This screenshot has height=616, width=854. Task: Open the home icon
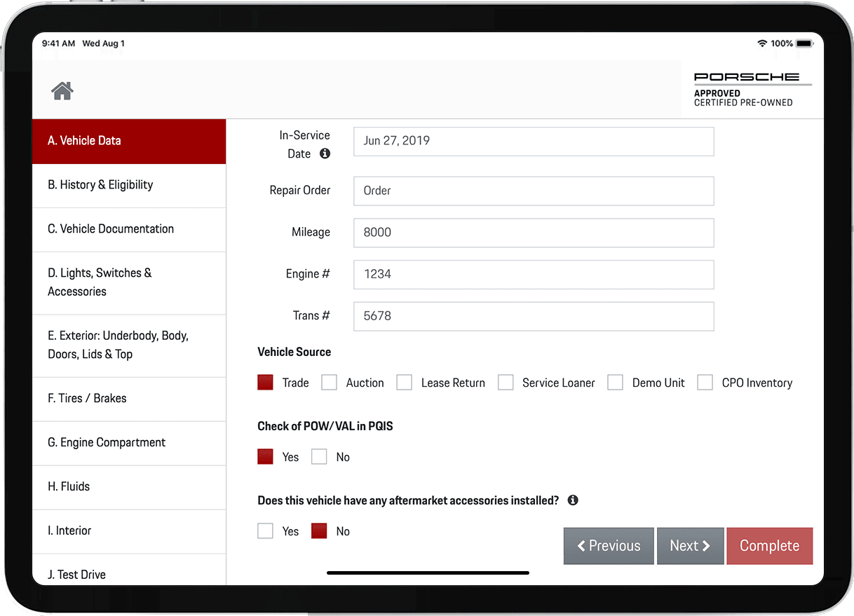62,90
